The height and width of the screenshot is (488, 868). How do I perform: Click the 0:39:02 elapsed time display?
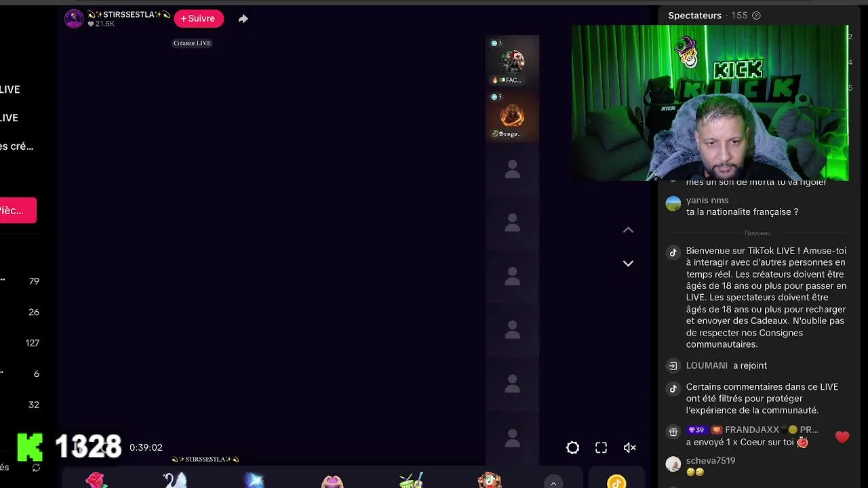point(146,447)
